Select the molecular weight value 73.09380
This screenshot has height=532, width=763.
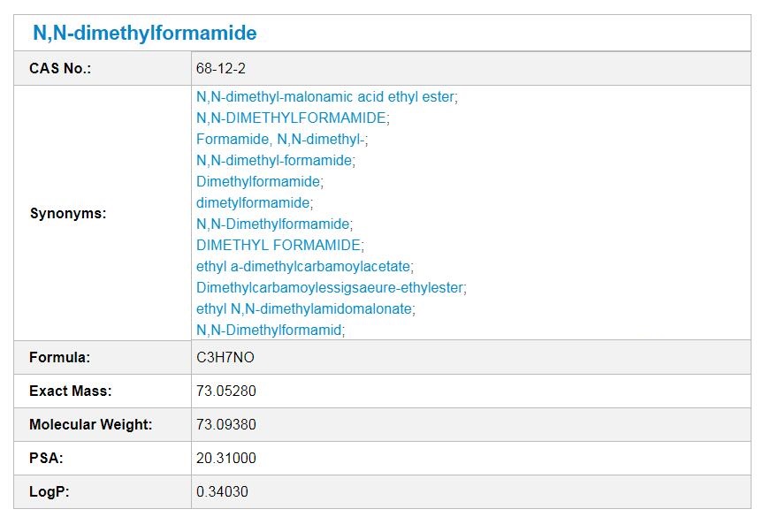(225, 424)
